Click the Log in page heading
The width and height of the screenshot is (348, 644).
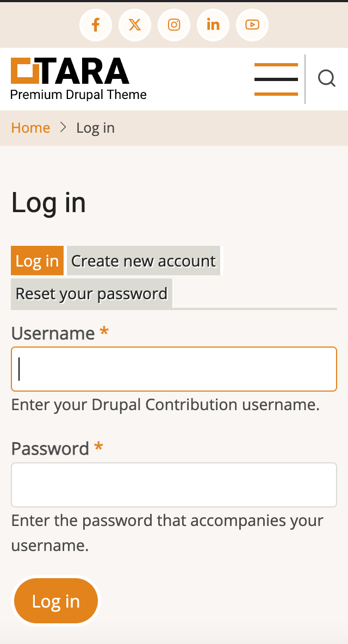click(48, 203)
